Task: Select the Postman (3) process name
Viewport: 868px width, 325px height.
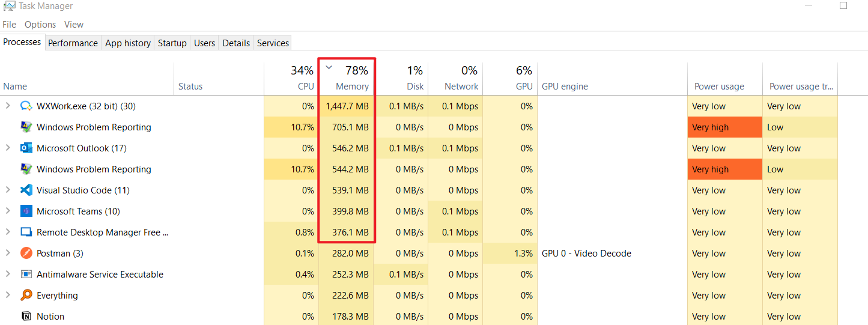Action: [60, 254]
